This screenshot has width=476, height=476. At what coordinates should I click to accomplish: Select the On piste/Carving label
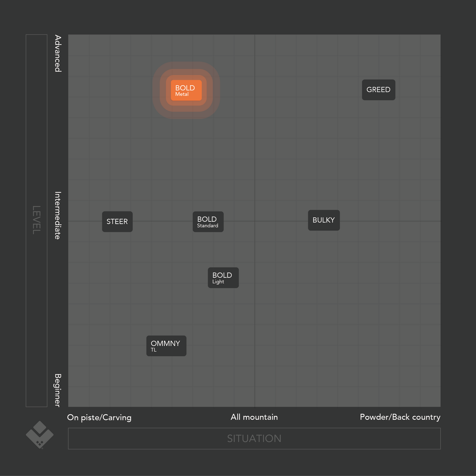[x=99, y=417]
